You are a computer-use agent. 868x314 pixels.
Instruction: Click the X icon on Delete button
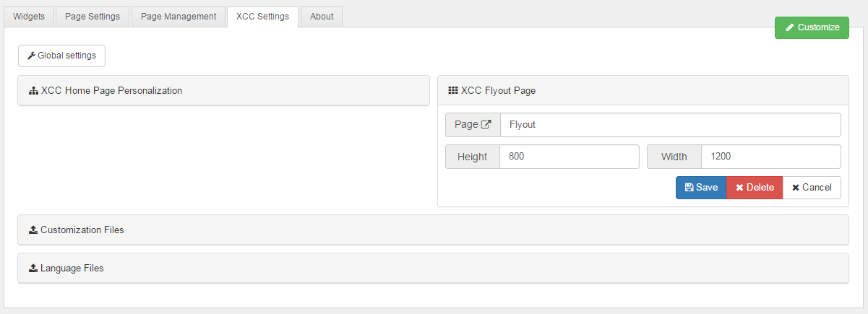pos(739,188)
